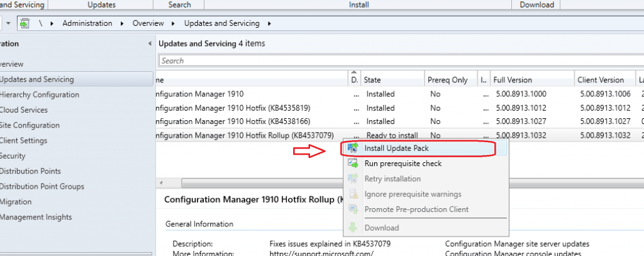644x256 pixels.
Task: Click the General Information section heading
Action: (x=199, y=224)
